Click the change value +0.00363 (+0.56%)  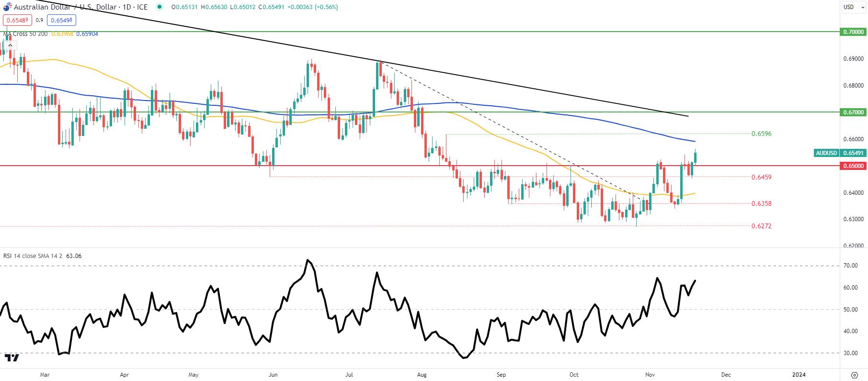(313, 7)
